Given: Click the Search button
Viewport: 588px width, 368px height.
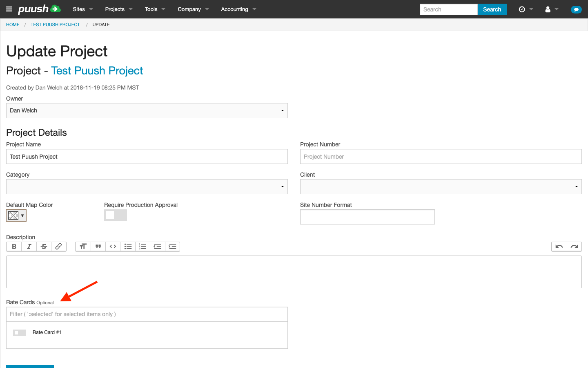Looking at the screenshot, I should [x=492, y=9].
